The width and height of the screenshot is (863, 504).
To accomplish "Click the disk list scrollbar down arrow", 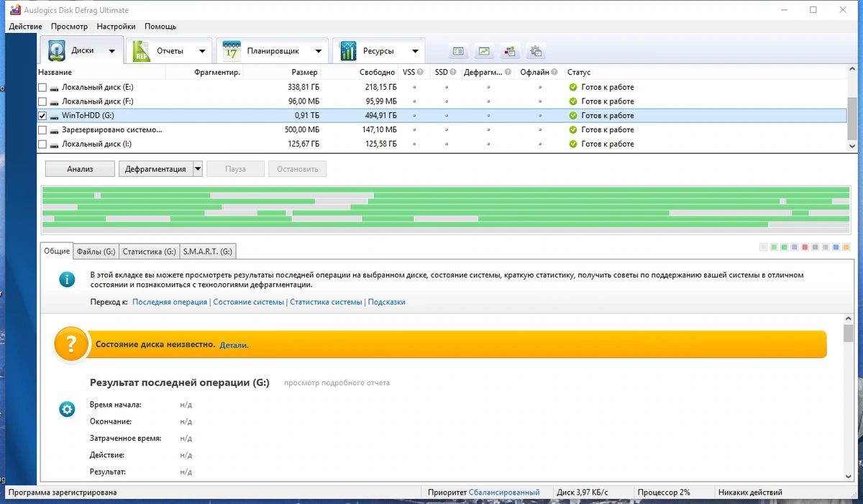I will coord(853,146).
